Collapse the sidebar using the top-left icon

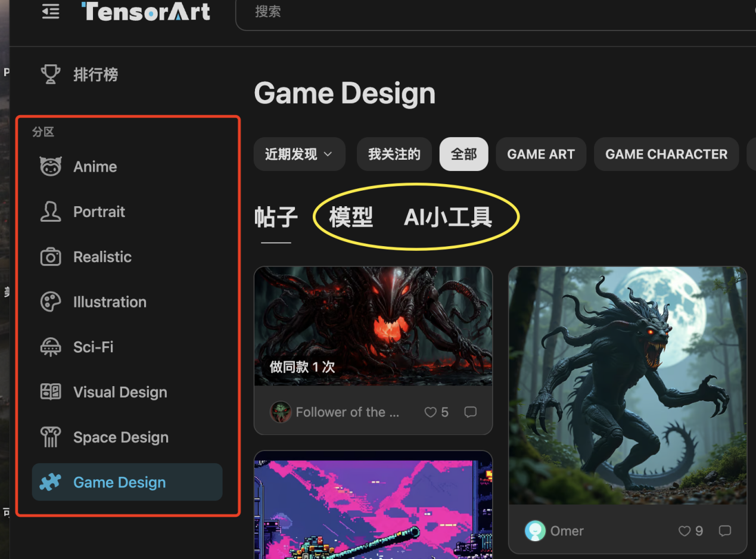[x=51, y=11]
